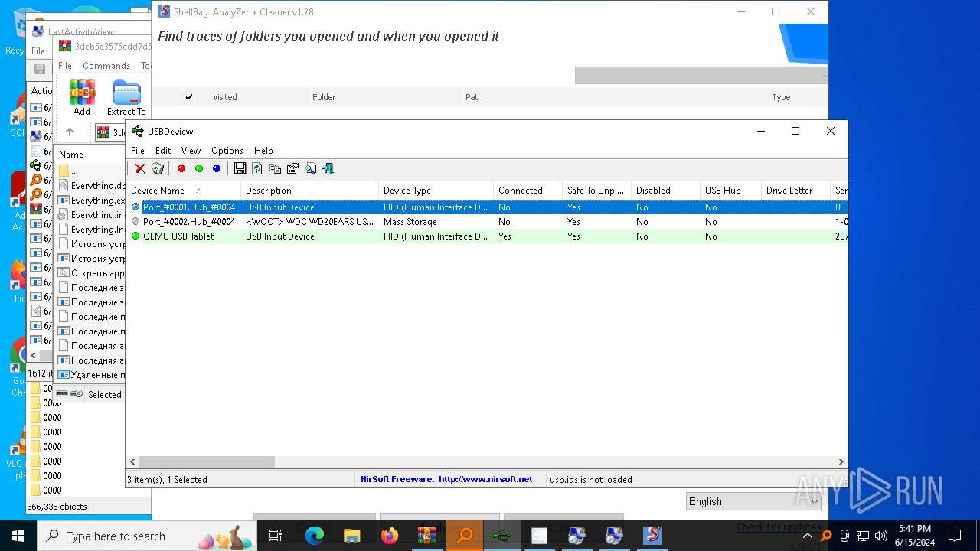Click the floppy disk save items icon
Screen dimensions: 980x551
[x=240, y=168]
